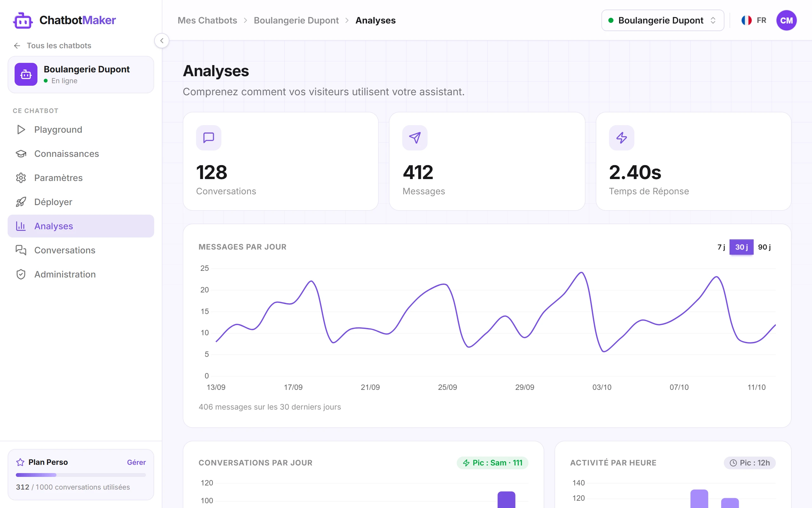This screenshot has width=812, height=508.
Task: Click the plan usage progress bar
Action: pyautogui.click(x=81, y=475)
